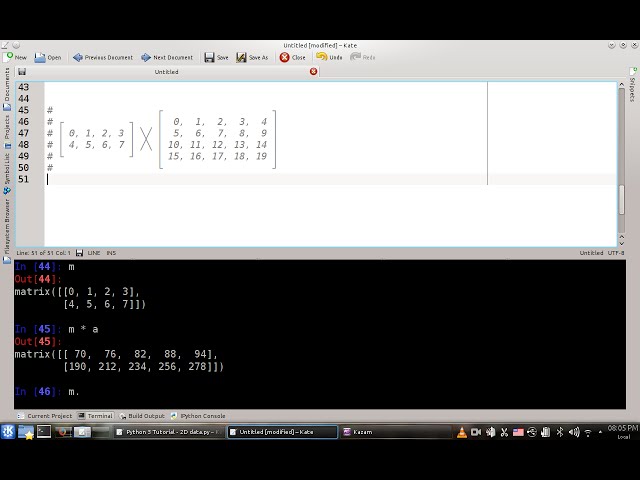Show the Symbol List side panel
The height and width of the screenshot is (480, 640).
coord(7,173)
